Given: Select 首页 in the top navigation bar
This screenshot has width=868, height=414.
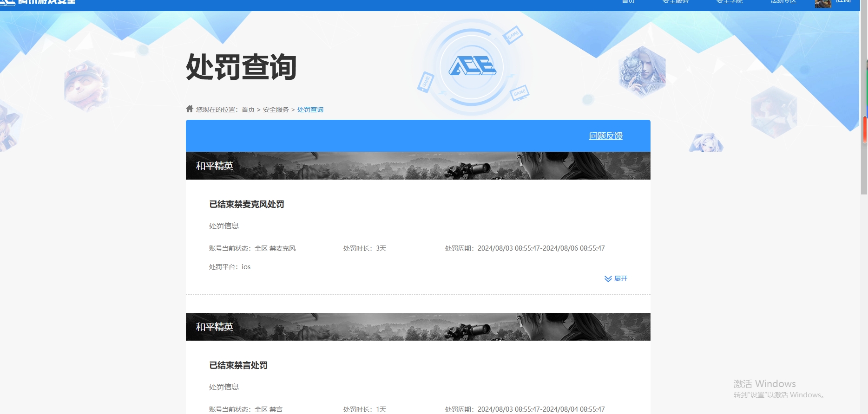Looking at the screenshot, I should (629, 2).
